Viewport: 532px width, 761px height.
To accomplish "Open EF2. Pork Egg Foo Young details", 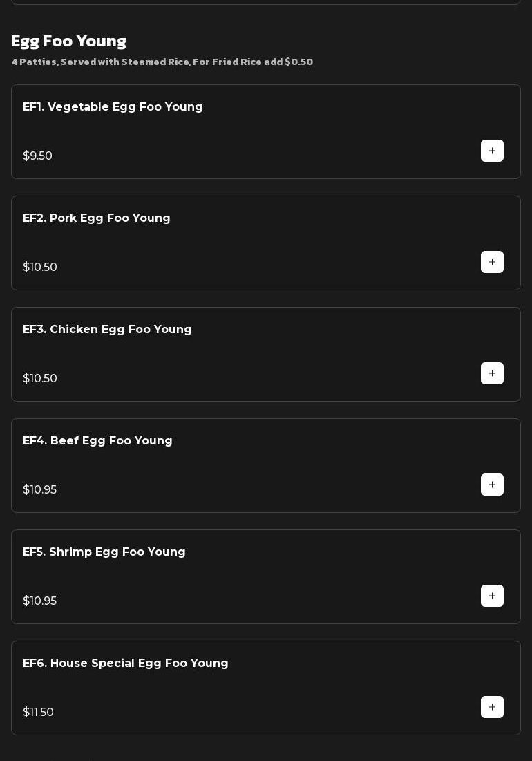I will click(x=97, y=218).
